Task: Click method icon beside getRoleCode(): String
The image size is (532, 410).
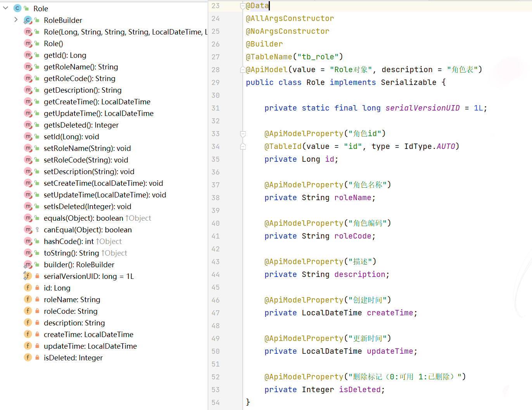Action: (x=28, y=78)
